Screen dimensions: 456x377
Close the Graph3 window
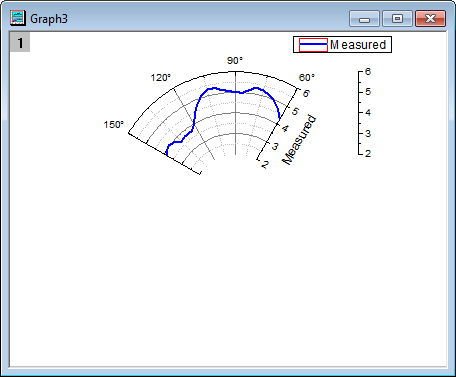pyautogui.click(x=430, y=18)
